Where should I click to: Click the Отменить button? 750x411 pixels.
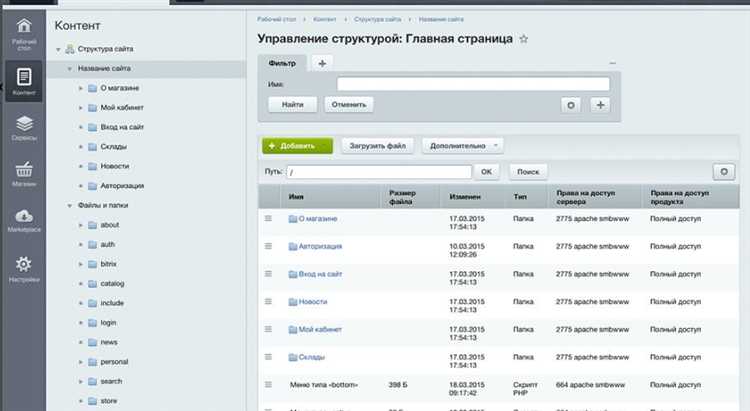click(349, 104)
